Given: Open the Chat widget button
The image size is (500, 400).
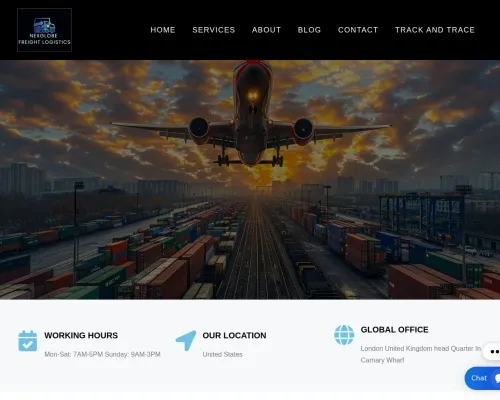Looking at the screenshot, I should pos(482,378).
